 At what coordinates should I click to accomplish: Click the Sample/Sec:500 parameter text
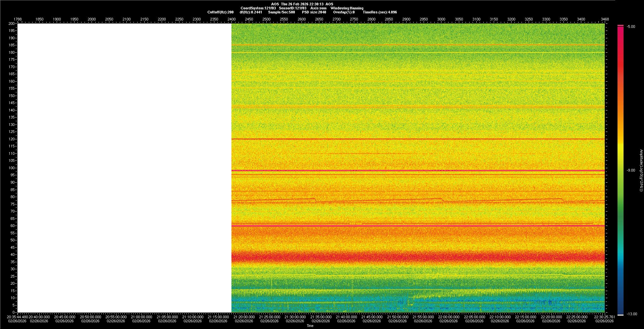point(281,12)
